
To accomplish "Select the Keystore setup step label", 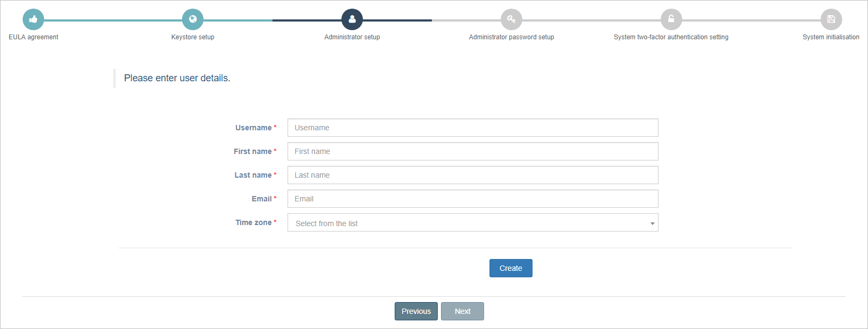I will click(193, 37).
